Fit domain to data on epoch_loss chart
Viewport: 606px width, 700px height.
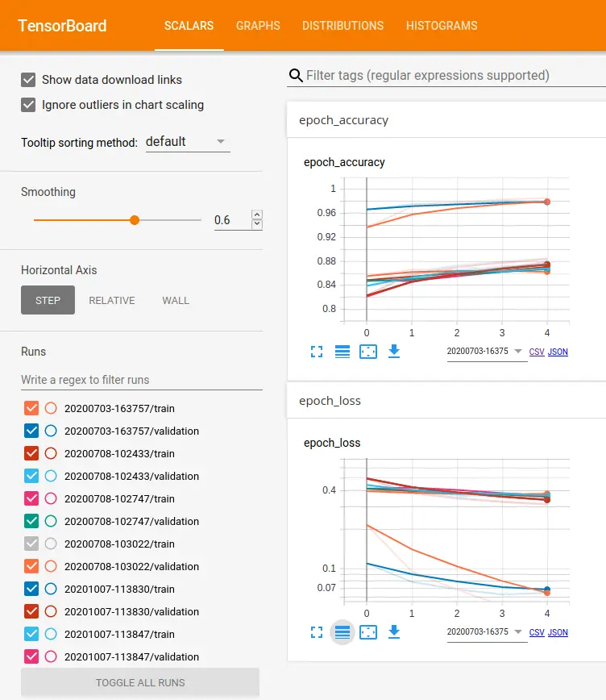click(368, 632)
